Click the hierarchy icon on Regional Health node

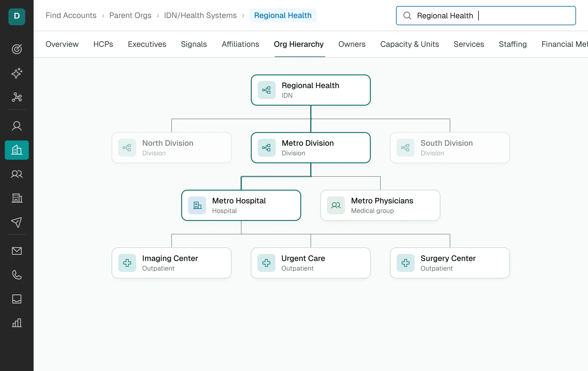pos(266,90)
